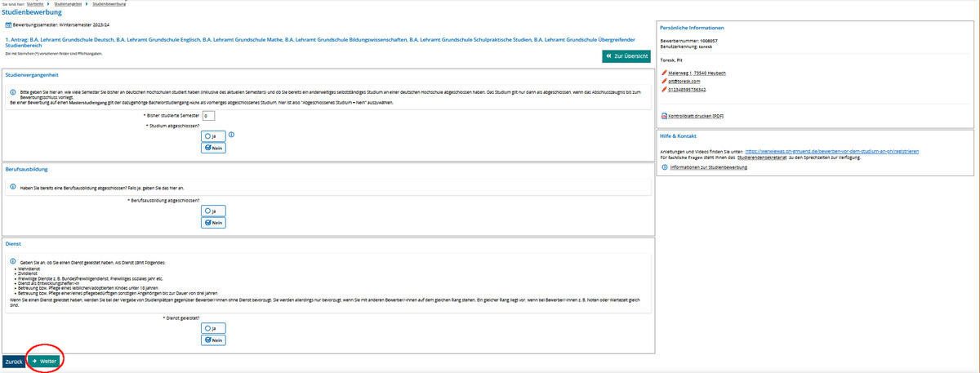Viewport: 980px width, 373px height.
Task: Click the PDF icon for Kontrollblatt drucken
Action: tap(665, 116)
